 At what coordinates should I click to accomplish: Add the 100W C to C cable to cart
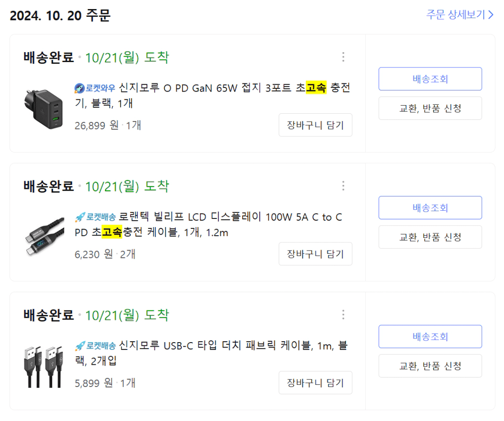[315, 254]
